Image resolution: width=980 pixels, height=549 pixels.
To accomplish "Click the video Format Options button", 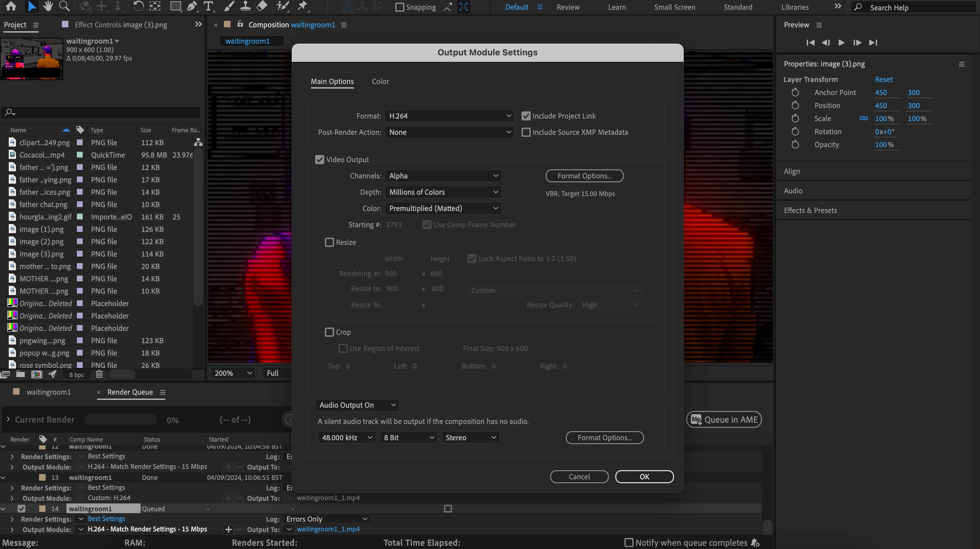I will tap(584, 176).
